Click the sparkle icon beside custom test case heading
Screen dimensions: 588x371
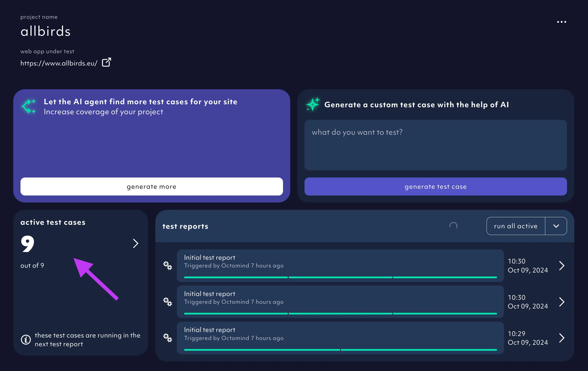click(x=312, y=104)
